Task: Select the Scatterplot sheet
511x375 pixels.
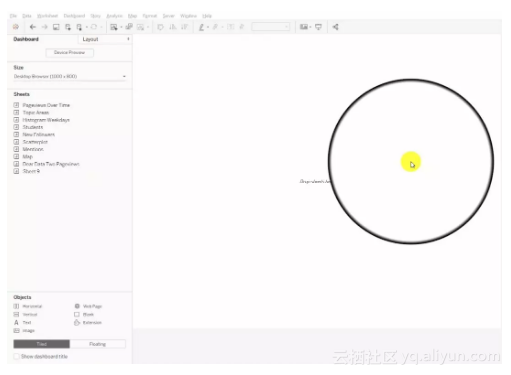Action: pos(31,142)
